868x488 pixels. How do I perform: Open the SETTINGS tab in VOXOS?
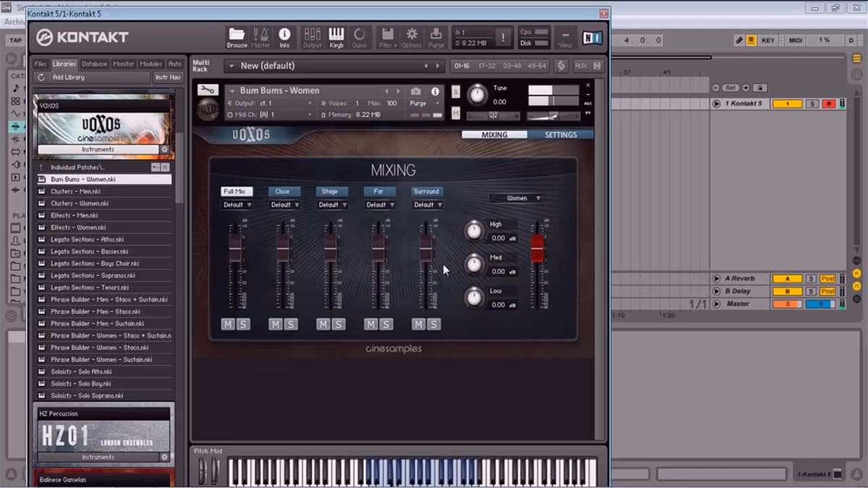(x=561, y=134)
